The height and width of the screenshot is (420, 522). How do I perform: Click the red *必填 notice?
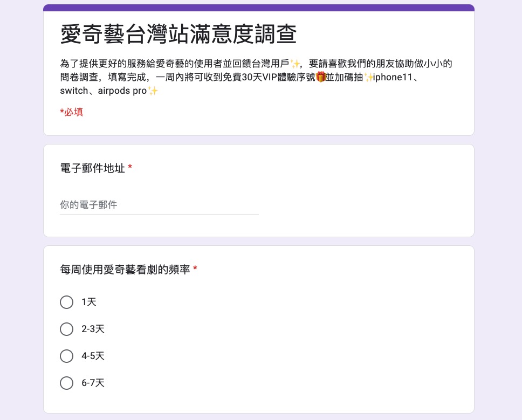[x=71, y=112]
